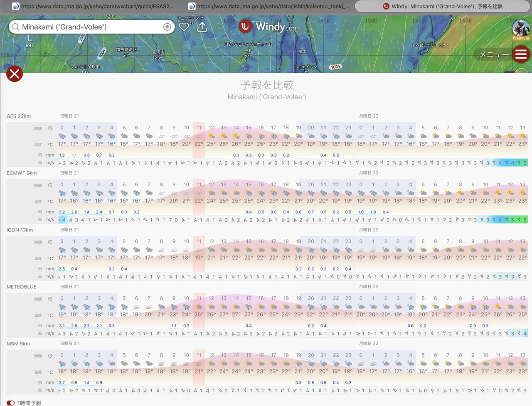
Task: Click the clock icon in the ICON row
Action: [50, 242]
